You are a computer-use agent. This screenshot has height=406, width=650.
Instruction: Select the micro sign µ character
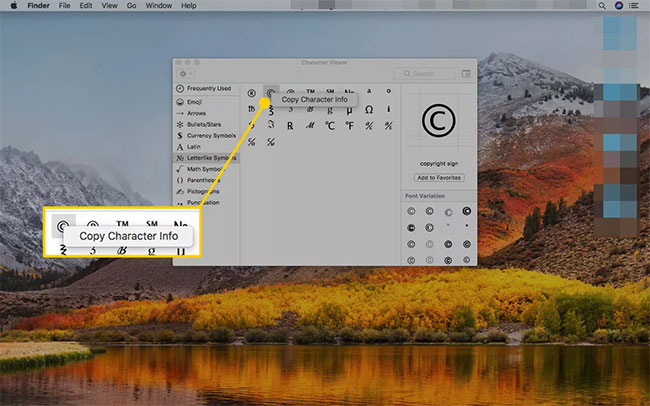coord(349,110)
